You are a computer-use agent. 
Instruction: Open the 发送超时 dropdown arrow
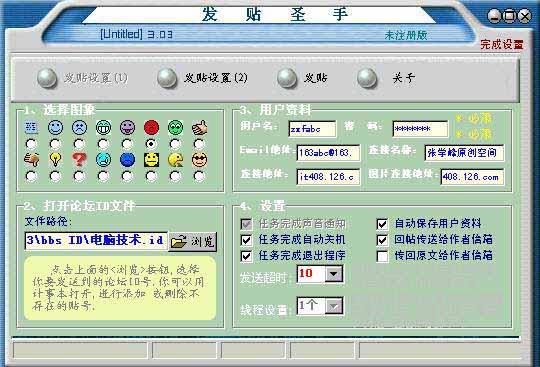[x=333, y=274]
